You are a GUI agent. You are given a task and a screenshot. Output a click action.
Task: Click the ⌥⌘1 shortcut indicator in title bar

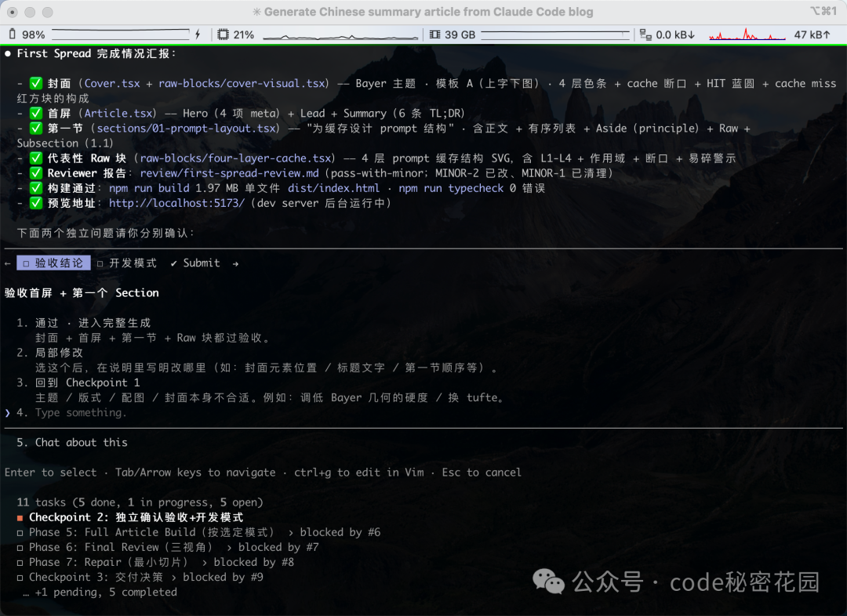(823, 11)
